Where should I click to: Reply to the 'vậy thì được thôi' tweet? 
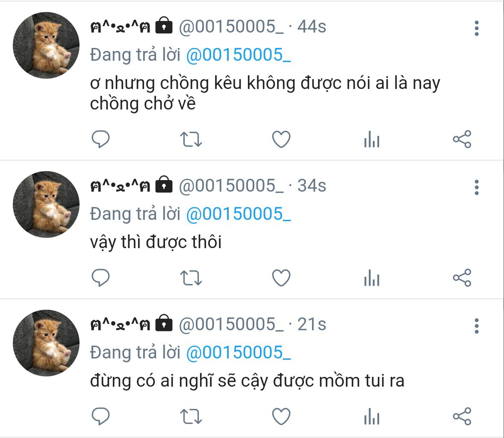(100, 278)
